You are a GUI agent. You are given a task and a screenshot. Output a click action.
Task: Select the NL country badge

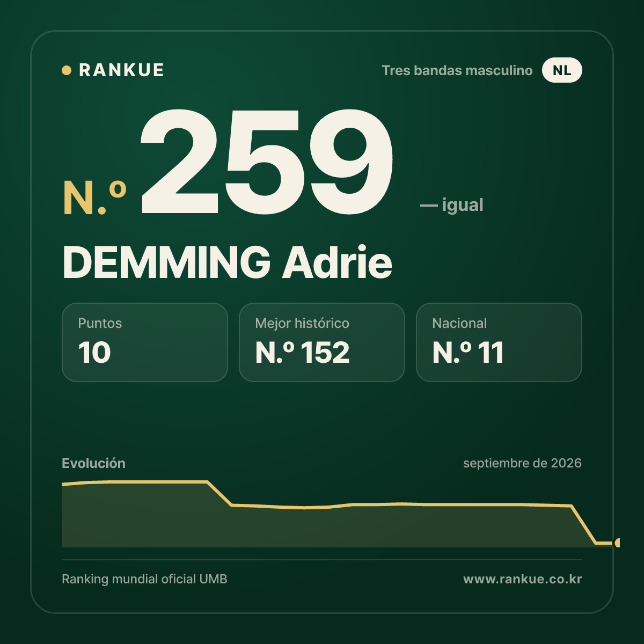click(562, 70)
